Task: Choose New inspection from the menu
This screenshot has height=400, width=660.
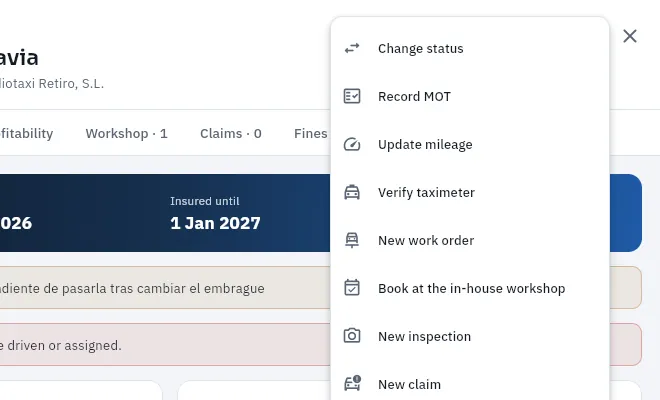Action: (470, 336)
